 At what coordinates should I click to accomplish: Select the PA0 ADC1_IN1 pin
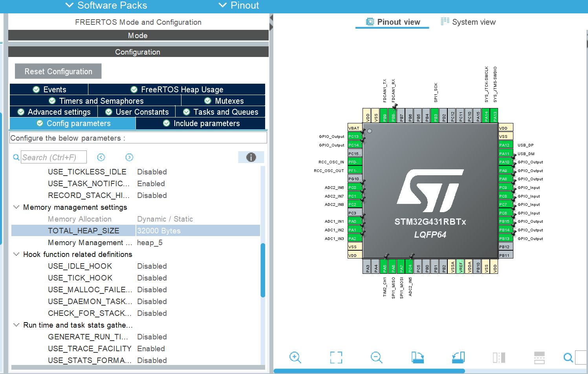click(x=355, y=221)
